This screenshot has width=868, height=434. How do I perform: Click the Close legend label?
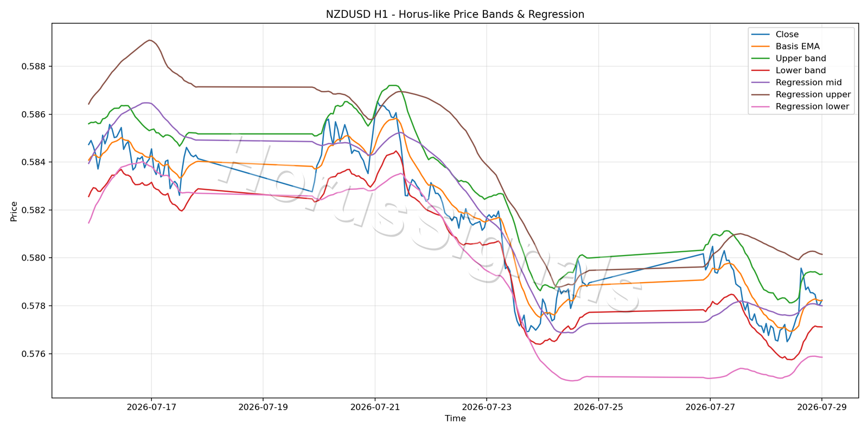[787, 34]
